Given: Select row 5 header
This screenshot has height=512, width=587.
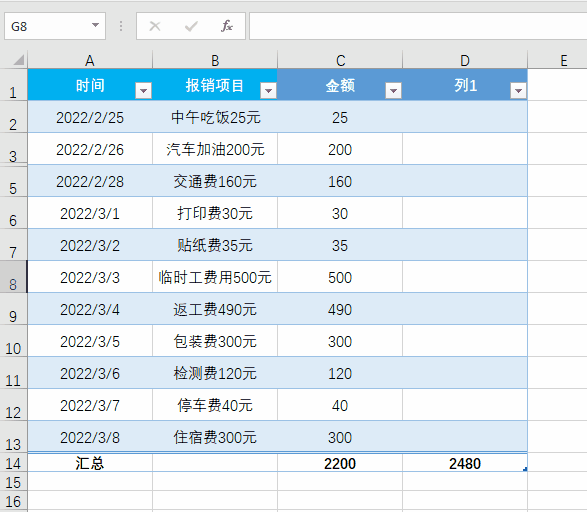Looking at the screenshot, I should point(13,181).
